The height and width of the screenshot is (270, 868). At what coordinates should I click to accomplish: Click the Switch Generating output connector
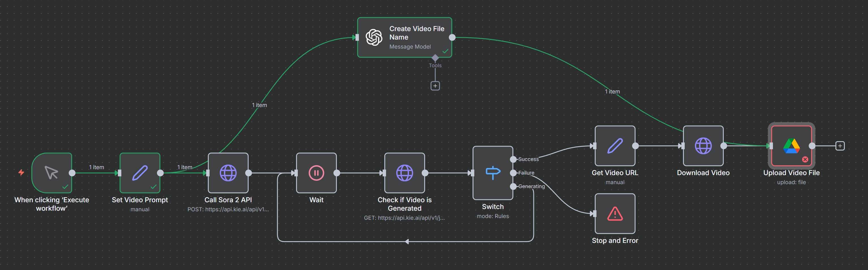coord(513,186)
